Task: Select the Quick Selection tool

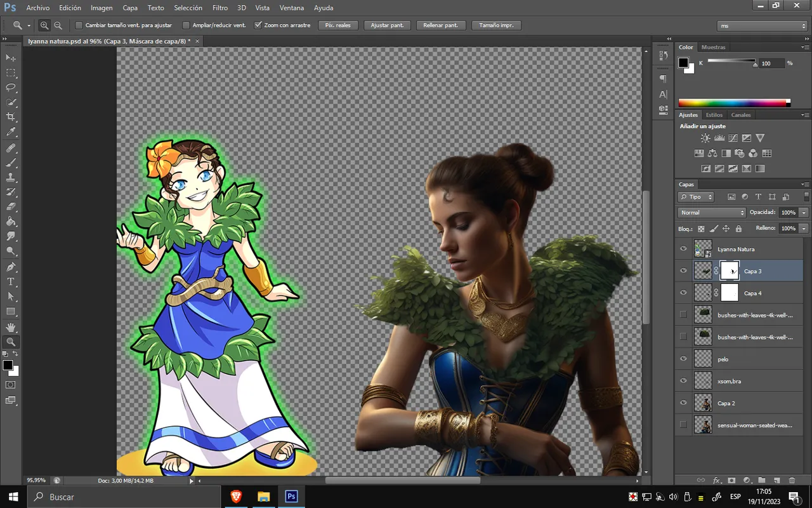Action: tap(11, 102)
